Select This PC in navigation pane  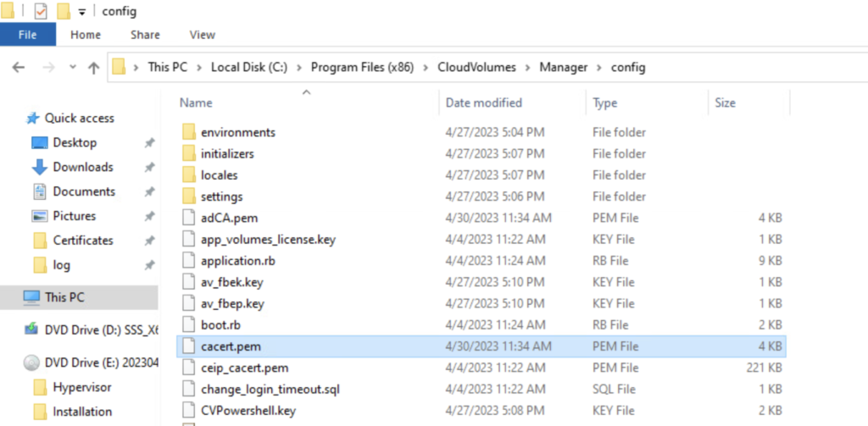point(64,297)
